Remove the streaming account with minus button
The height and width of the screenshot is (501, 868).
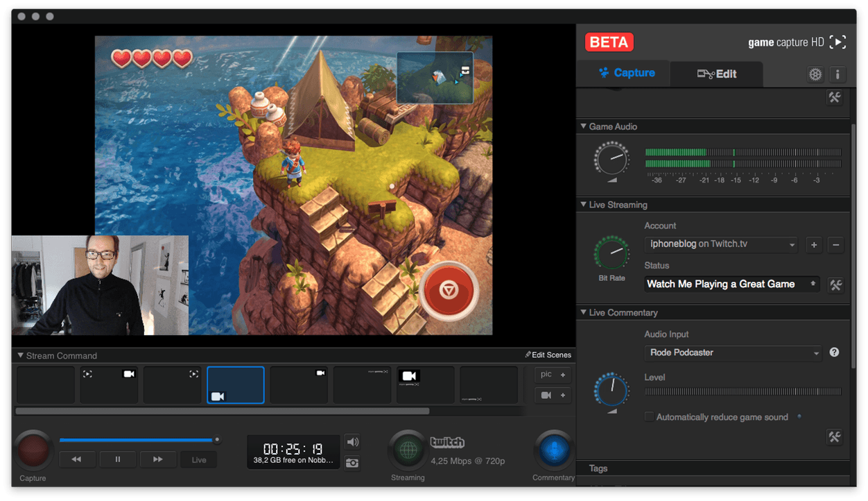point(836,245)
